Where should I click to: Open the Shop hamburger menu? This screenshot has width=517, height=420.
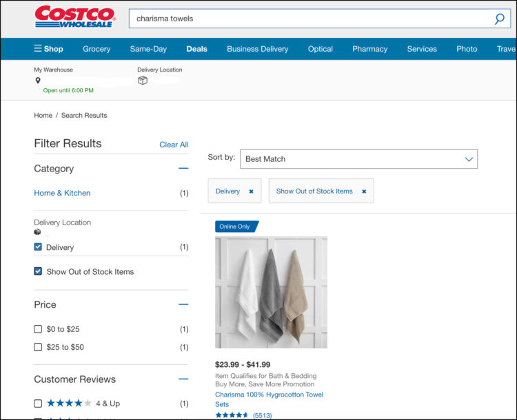(x=48, y=49)
